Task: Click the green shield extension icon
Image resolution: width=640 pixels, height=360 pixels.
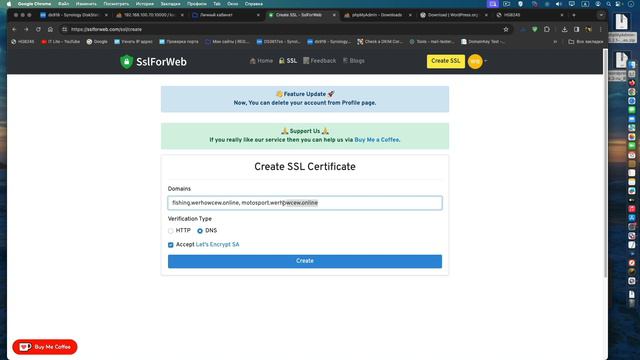Action: click(535, 29)
